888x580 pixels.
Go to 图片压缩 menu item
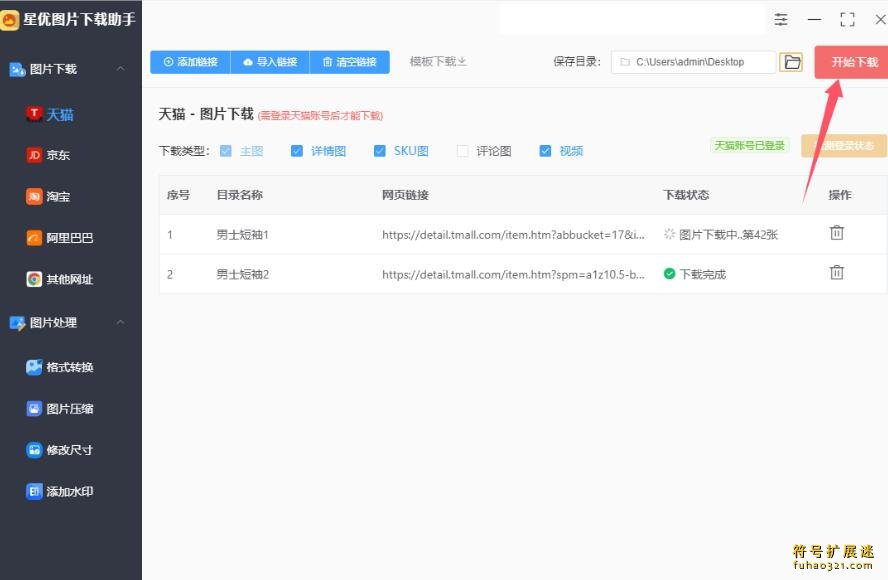(71, 408)
